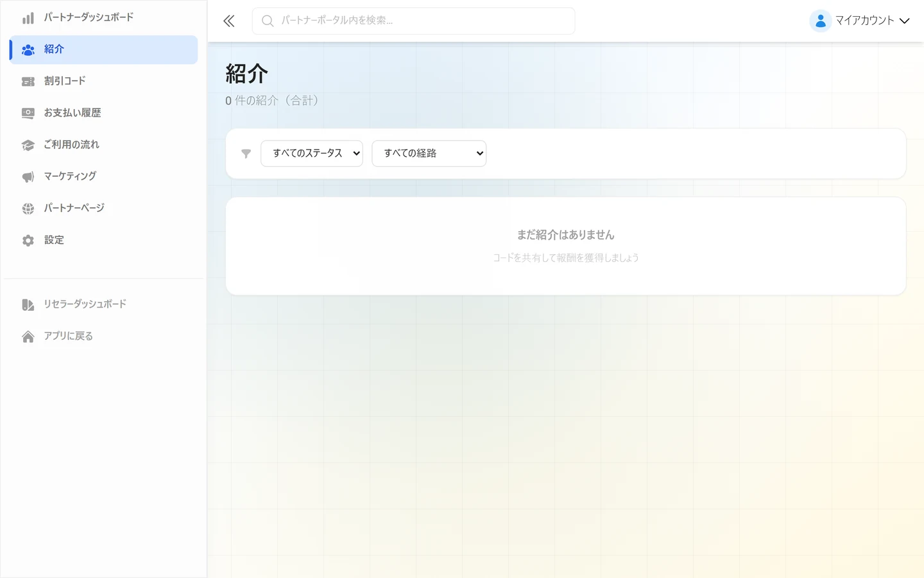This screenshot has width=924, height=578.
Task: Click the リセラーダッシュボード icon
Action: click(28, 304)
